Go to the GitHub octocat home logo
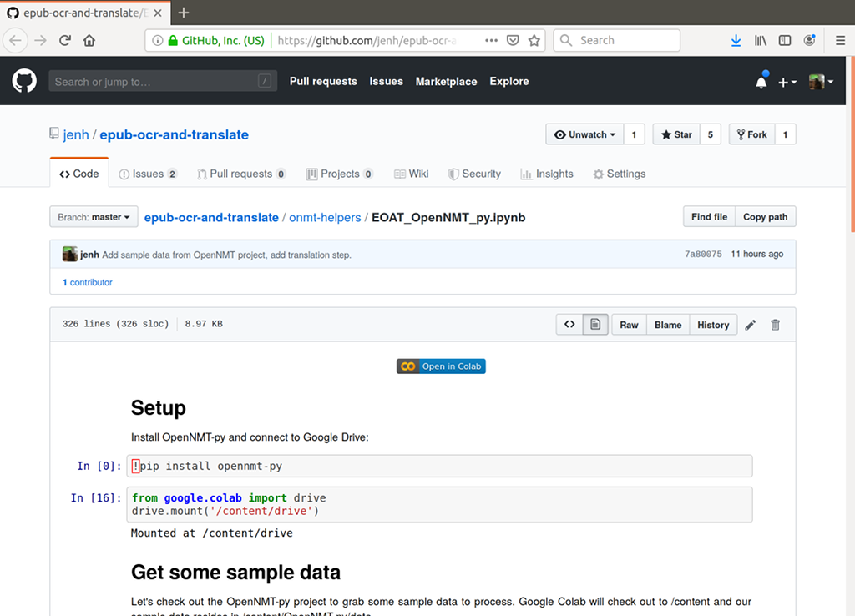The width and height of the screenshot is (855, 616). coord(24,81)
